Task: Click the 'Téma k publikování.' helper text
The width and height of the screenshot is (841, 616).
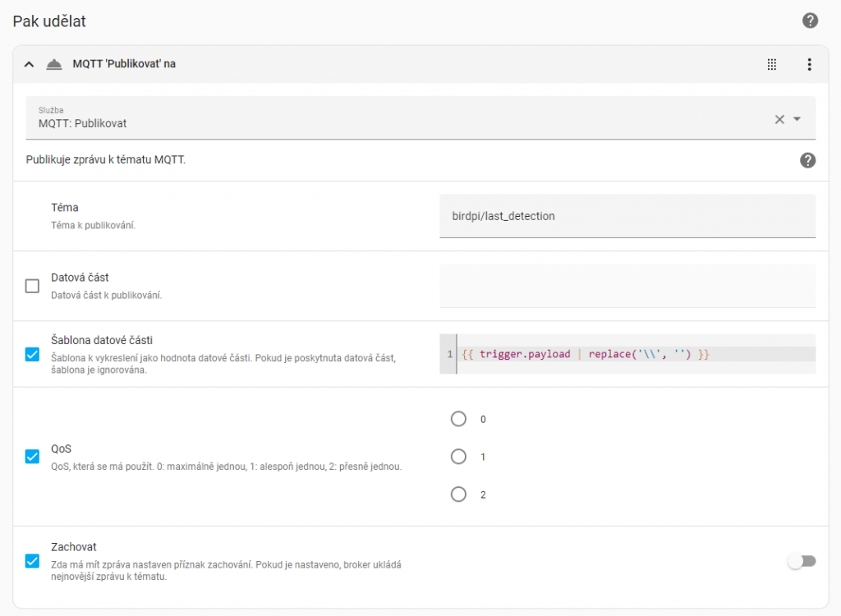Action: 94,225
